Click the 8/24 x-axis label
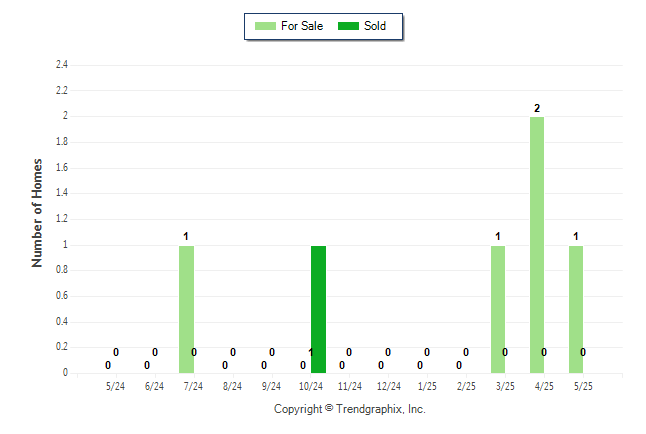The height and width of the screenshot is (434, 646). point(232,386)
